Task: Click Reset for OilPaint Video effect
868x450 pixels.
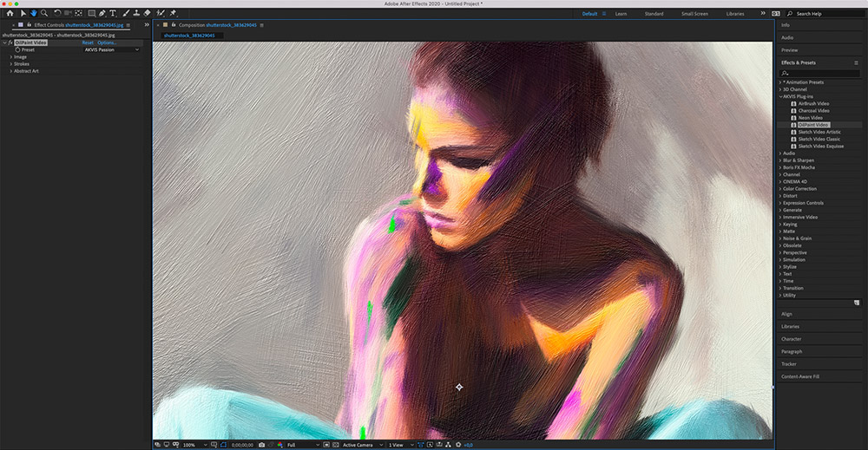Action: pos(88,42)
